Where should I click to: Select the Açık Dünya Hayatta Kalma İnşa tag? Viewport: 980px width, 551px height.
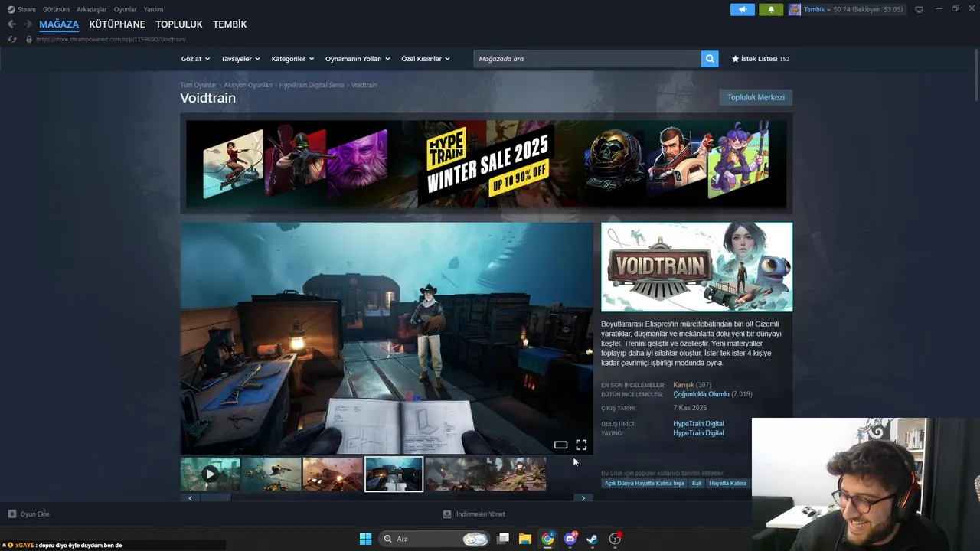[644, 484]
